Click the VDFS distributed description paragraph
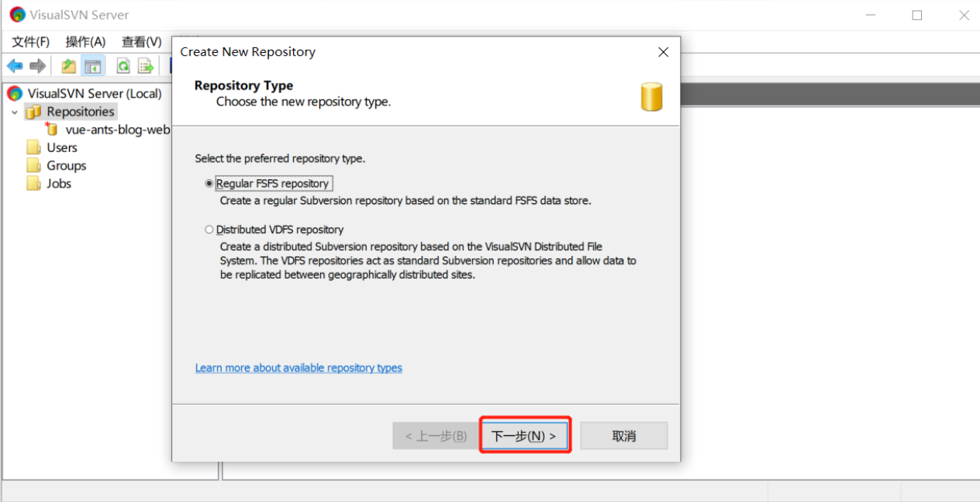980x502 pixels. tap(428, 261)
